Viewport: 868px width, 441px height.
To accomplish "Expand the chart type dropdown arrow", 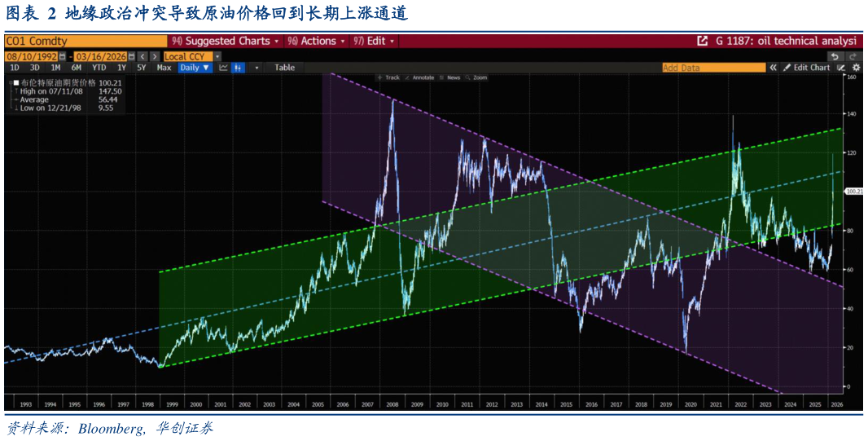I will coord(256,68).
